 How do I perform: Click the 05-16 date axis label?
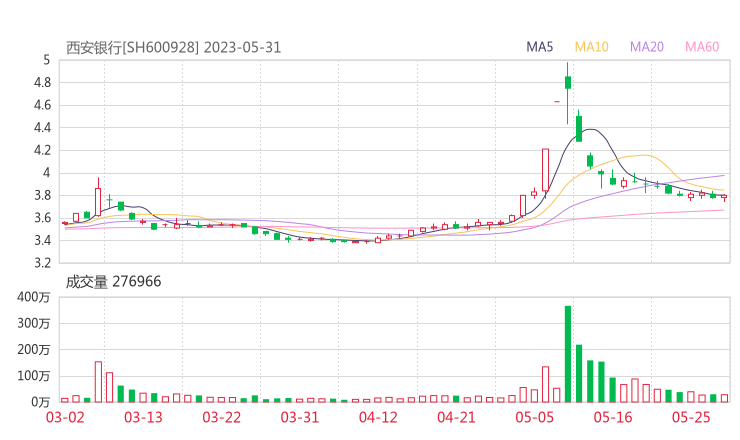coord(613,417)
